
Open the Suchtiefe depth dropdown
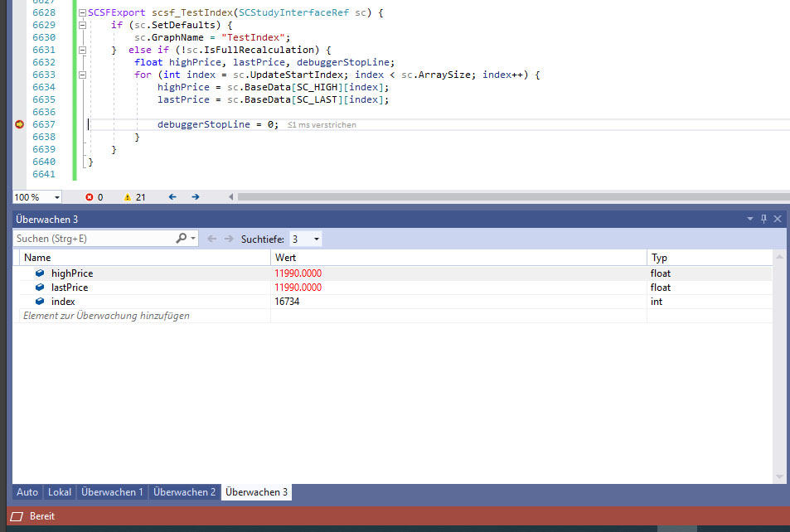(x=316, y=239)
